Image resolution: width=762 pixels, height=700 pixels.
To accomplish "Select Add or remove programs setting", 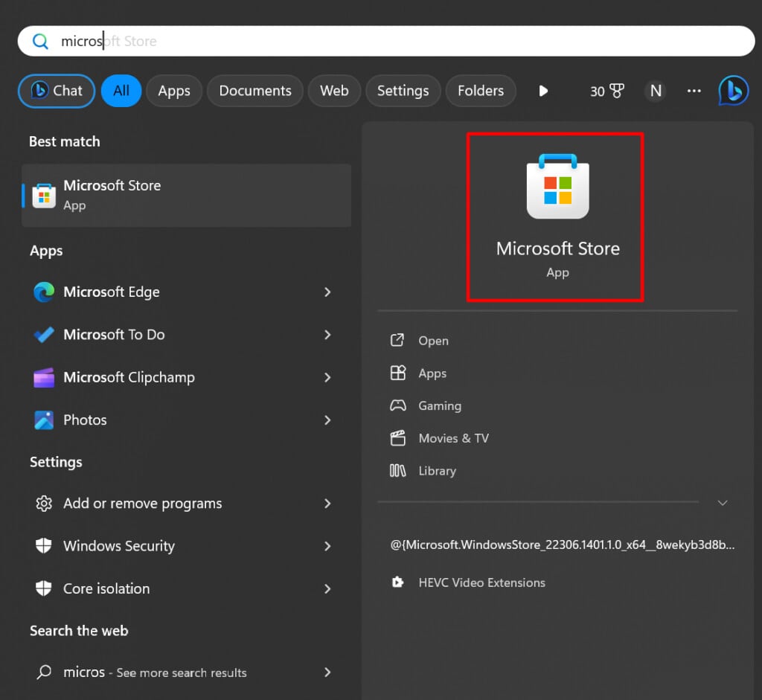I will (142, 504).
